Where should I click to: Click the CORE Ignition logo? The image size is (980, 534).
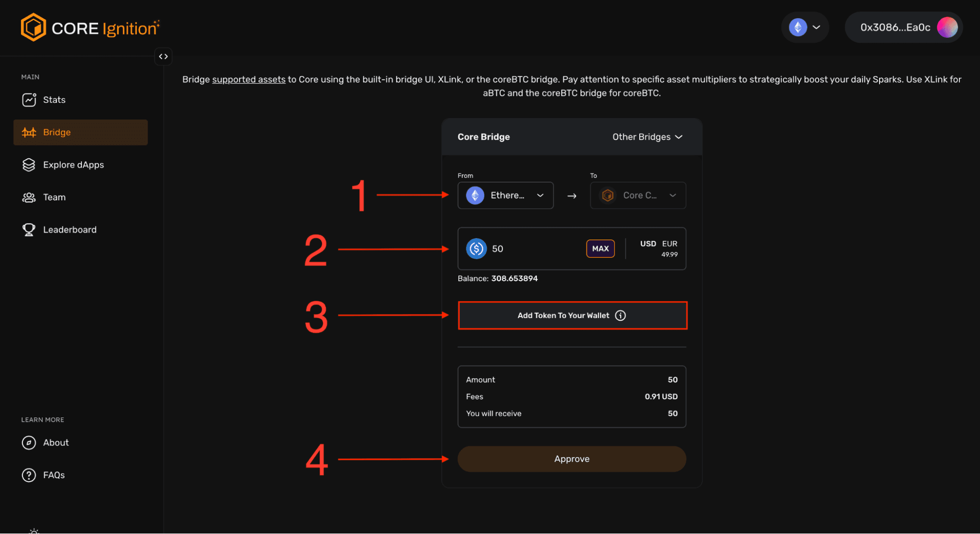tap(90, 28)
